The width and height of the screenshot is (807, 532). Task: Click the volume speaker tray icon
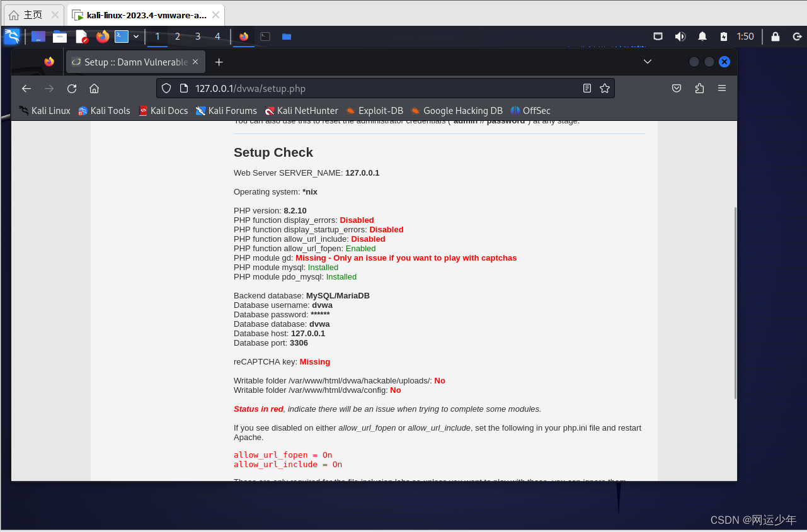[x=680, y=37]
